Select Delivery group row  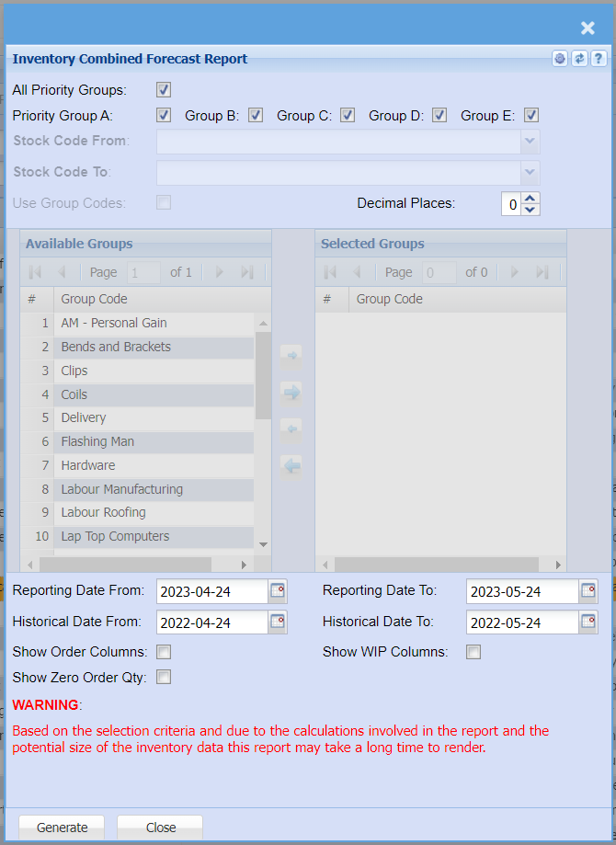(x=137, y=417)
